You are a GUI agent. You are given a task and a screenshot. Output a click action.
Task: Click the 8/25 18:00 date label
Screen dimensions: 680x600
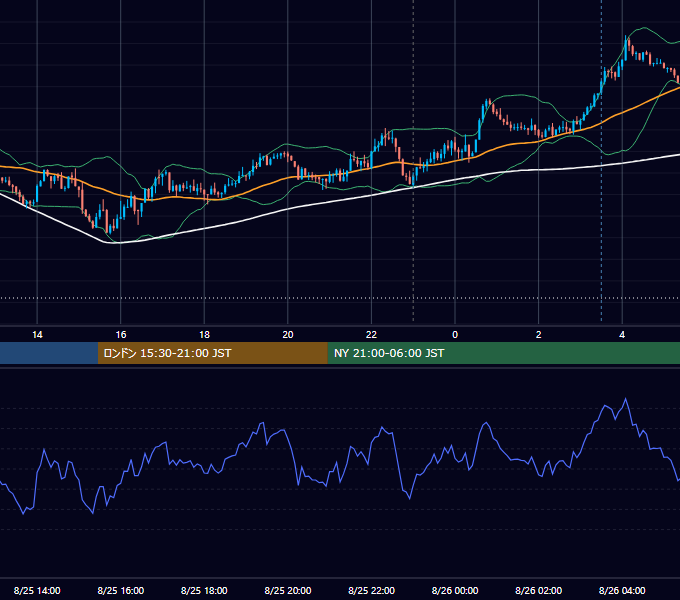[x=204, y=590]
